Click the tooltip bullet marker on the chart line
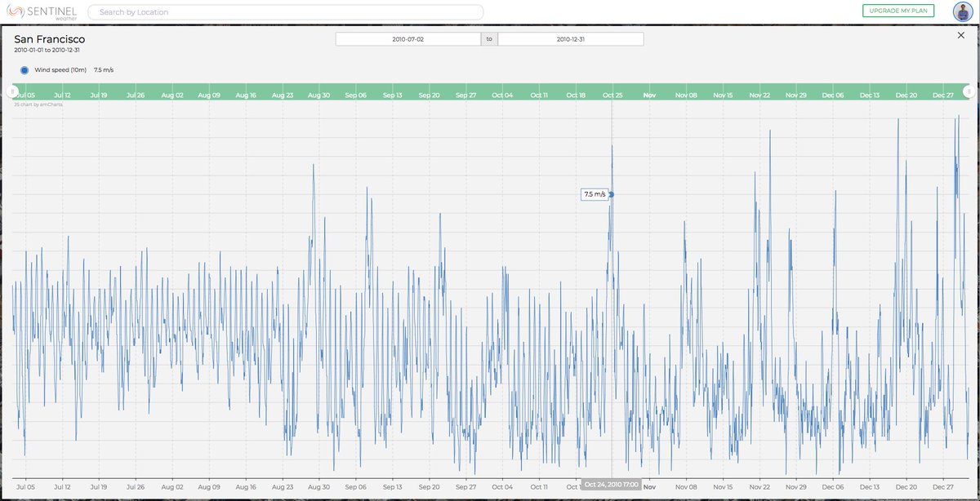 (611, 194)
